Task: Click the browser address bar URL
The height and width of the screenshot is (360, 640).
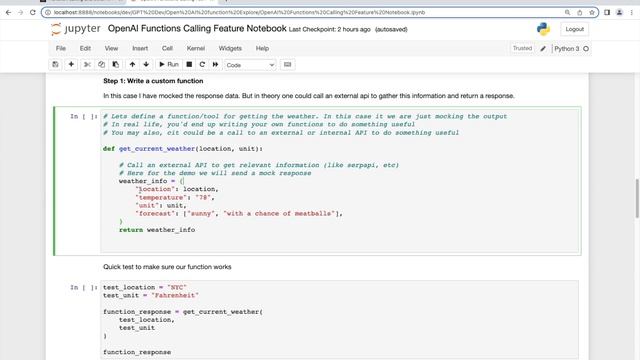Action: pyautogui.click(x=239, y=12)
